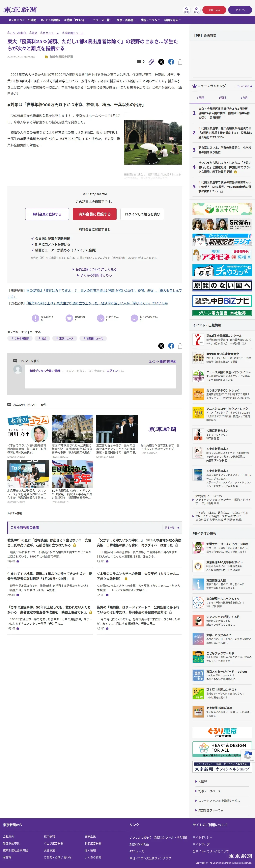Open 第82回 全国舞踊コンクール event item
This screenshot has height=868, width=255.
click(222, 339)
